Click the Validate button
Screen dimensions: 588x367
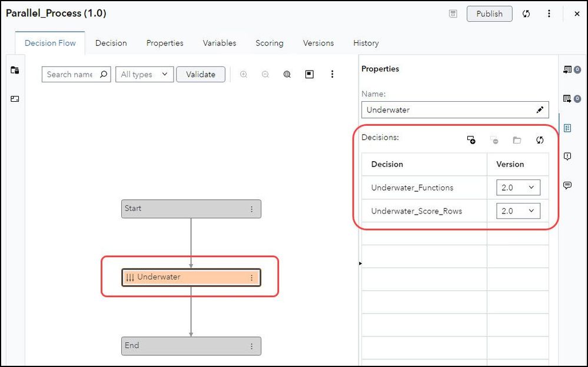201,74
